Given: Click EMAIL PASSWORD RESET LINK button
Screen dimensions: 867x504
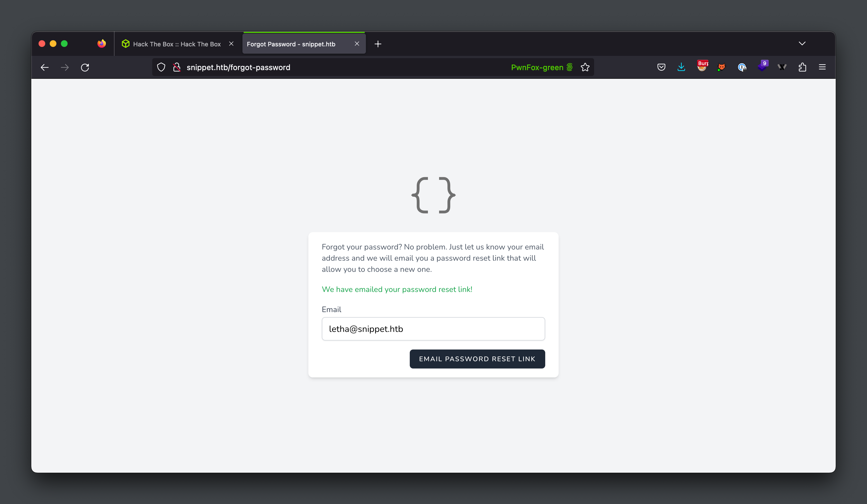Looking at the screenshot, I should point(477,358).
